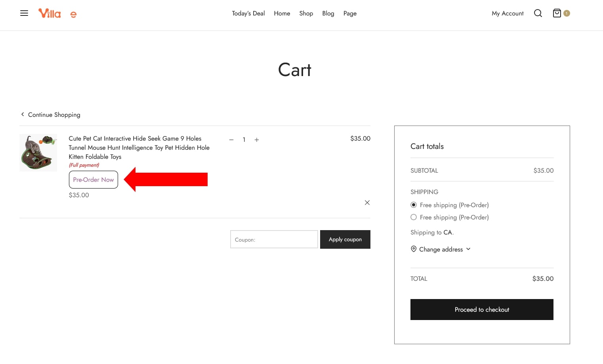The height and width of the screenshot is (364, 603).
Task: Select first Free shipping (Pre-Order) option
Action: 414,205
